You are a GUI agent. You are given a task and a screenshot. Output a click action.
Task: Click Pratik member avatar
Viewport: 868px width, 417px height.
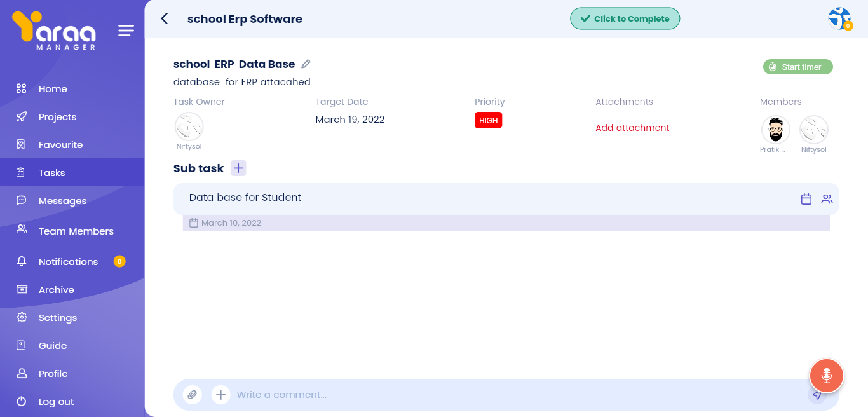click(775, 130)
